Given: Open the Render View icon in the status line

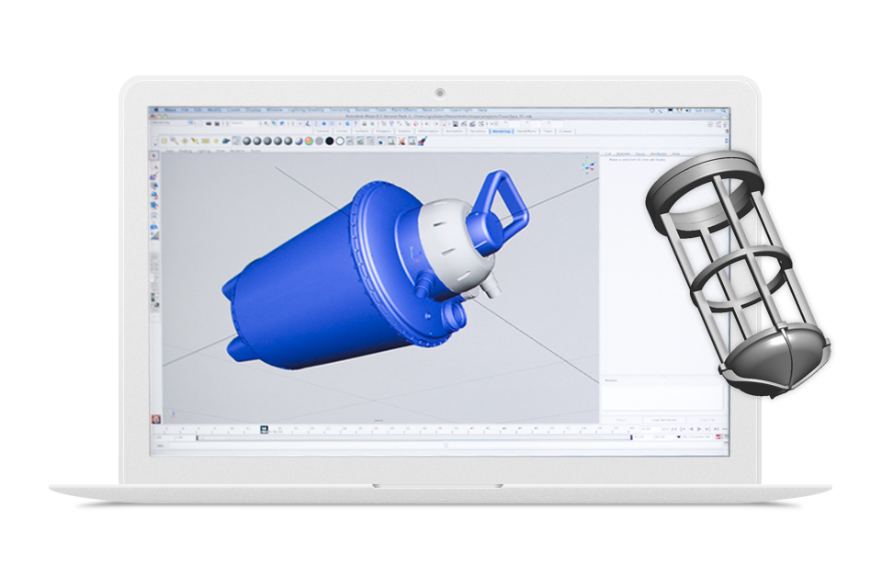Looking at the screenshot, I should 455,124.
